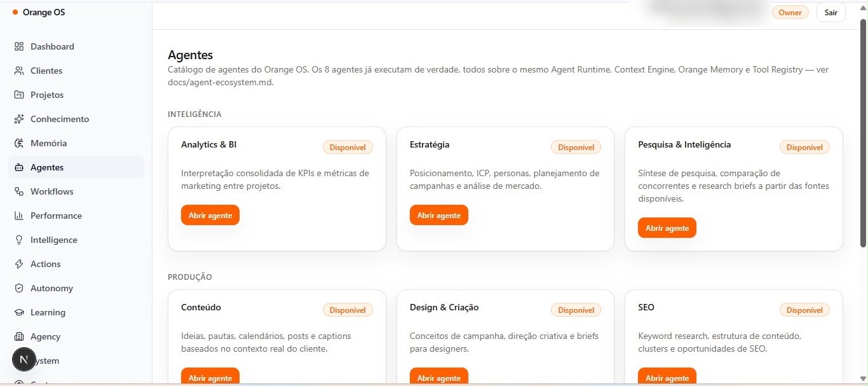Screen dimensions: 868x386
Task: Click the Agentes page heading
Action: coord(190,55)
